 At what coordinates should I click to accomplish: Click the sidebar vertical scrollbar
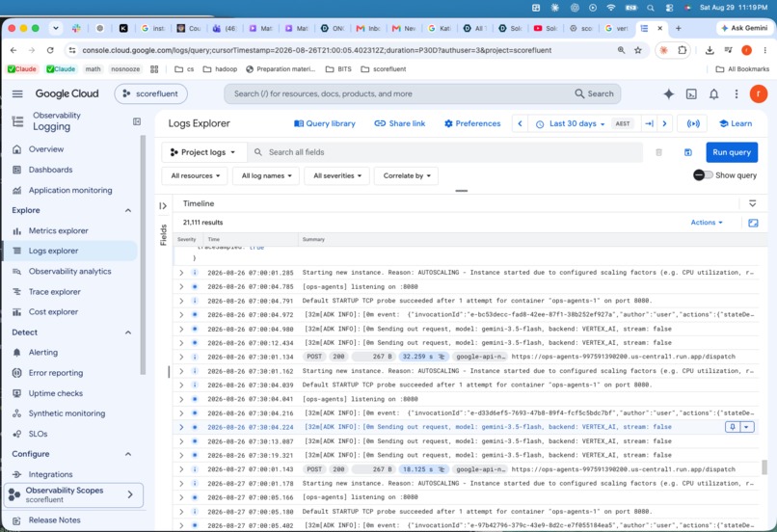(x=144, y=255)
